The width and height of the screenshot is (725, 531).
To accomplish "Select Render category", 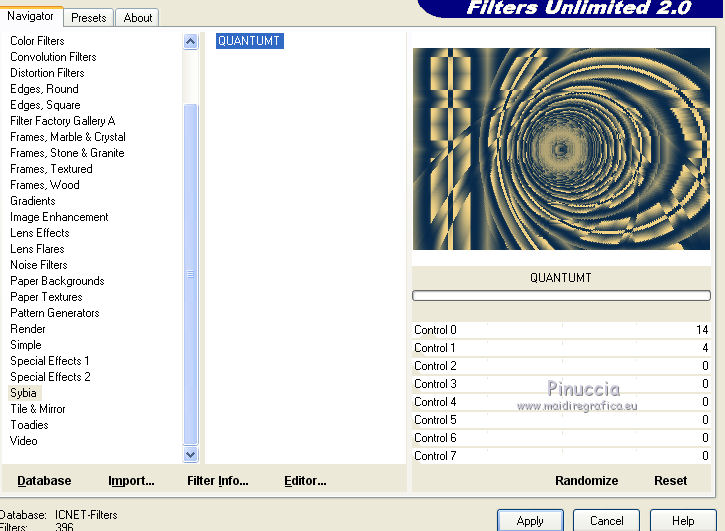I will tap(28, 329).
